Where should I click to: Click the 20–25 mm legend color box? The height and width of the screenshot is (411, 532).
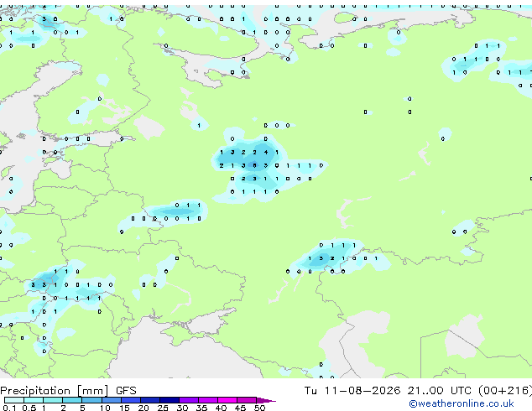click(150, 400)
